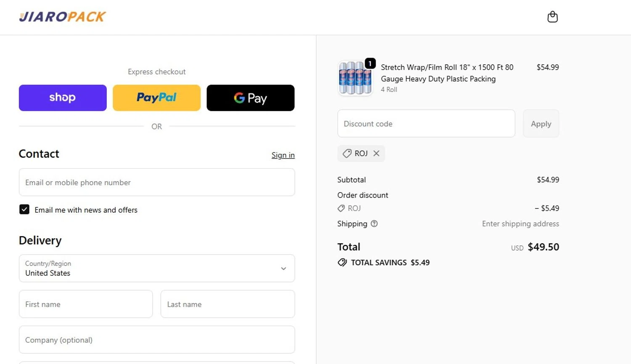Focus the Company (optional) field

click(x=157, y=340)
